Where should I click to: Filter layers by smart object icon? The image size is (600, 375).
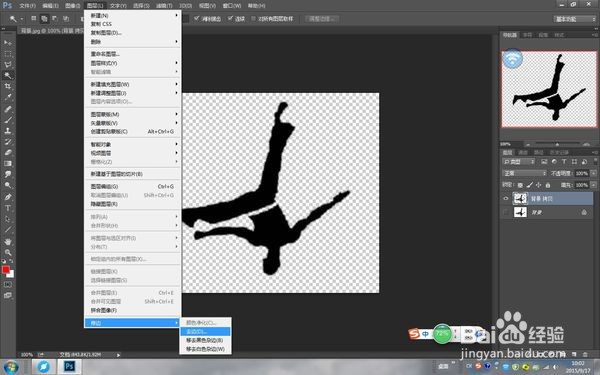[584, 162]
